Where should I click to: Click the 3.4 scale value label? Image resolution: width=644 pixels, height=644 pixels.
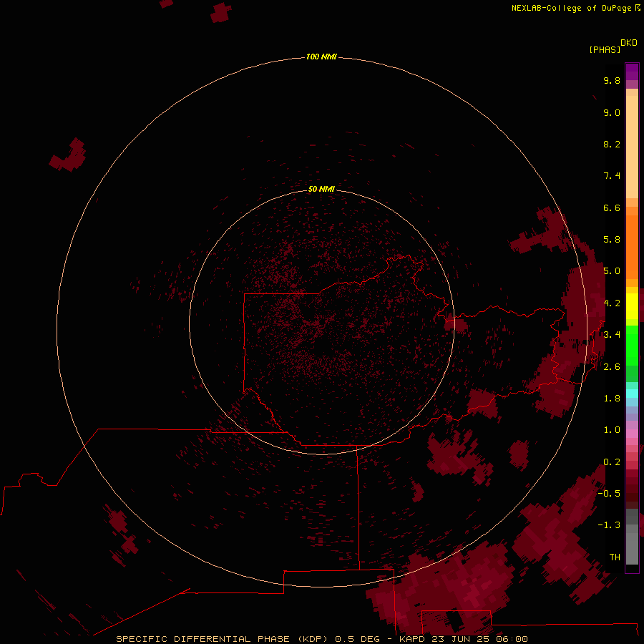pyautogui.click(x=612, y=335)
